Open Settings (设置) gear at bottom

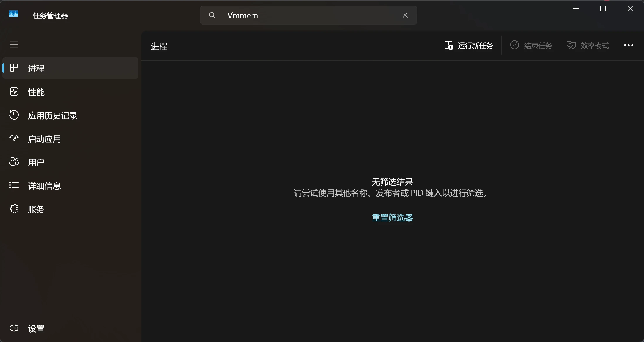click(14, 328)
